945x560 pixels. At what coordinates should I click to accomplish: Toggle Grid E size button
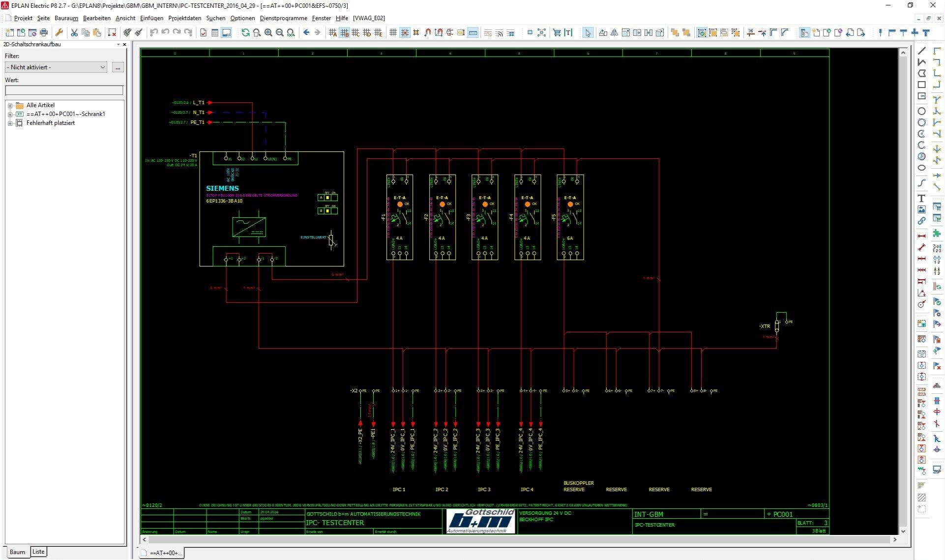pos(378,32)
